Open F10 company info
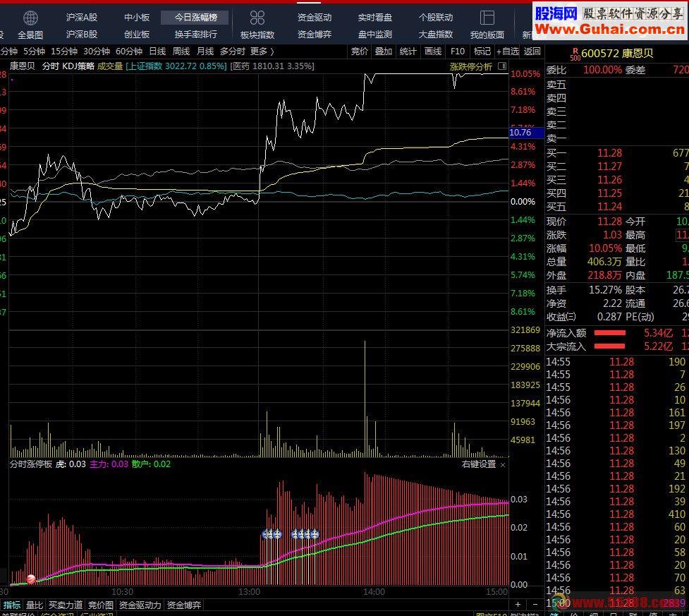The height and width of the screenshot is (616, 689). 458,52
